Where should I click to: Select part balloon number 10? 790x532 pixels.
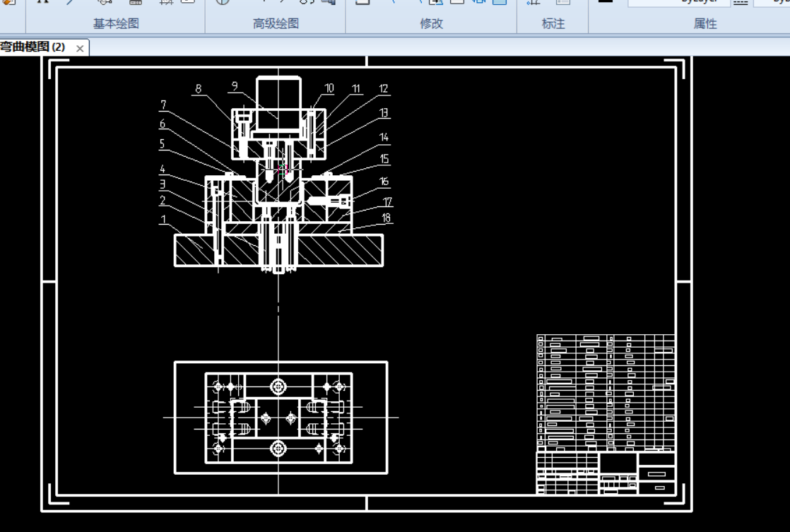329,88
